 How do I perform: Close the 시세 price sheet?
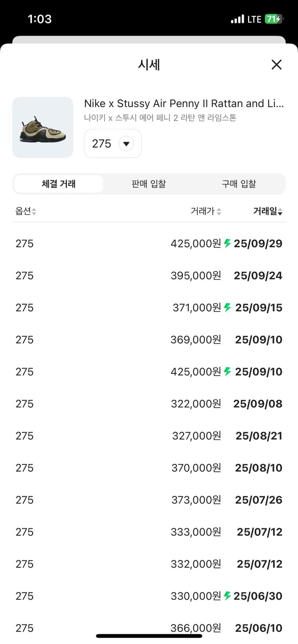[276, 65]
